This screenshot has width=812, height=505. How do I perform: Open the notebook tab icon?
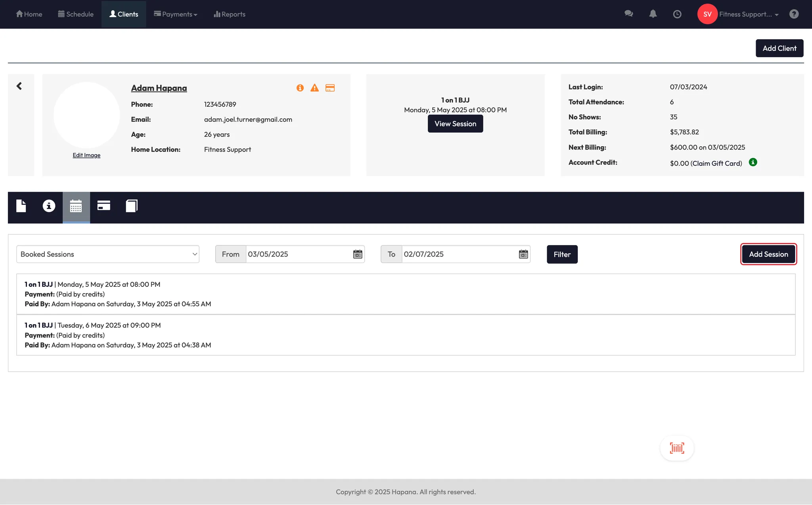[x=132, y=206]
